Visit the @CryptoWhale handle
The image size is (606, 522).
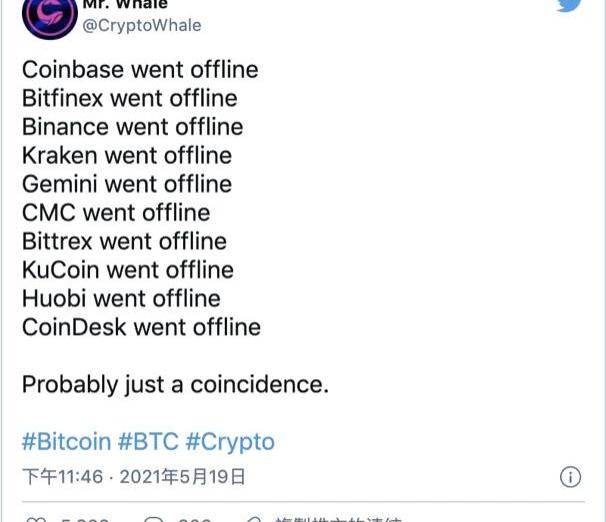pos(141,25)
